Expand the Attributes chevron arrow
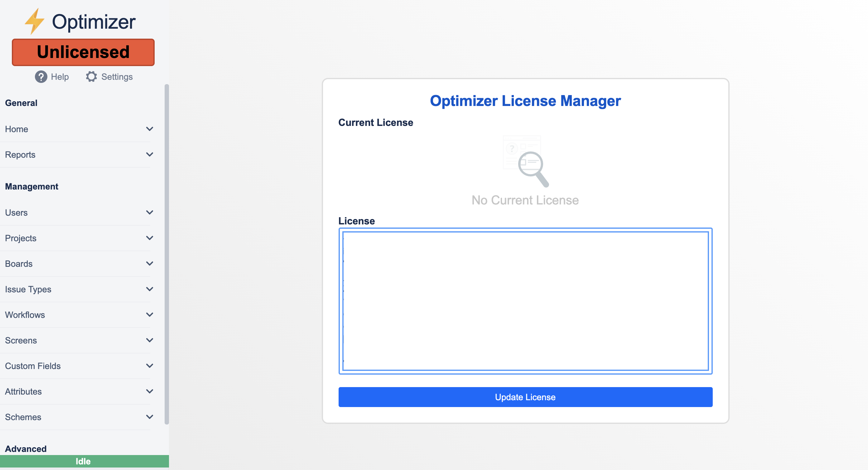868x470 pixels. [x=150, y=391]
